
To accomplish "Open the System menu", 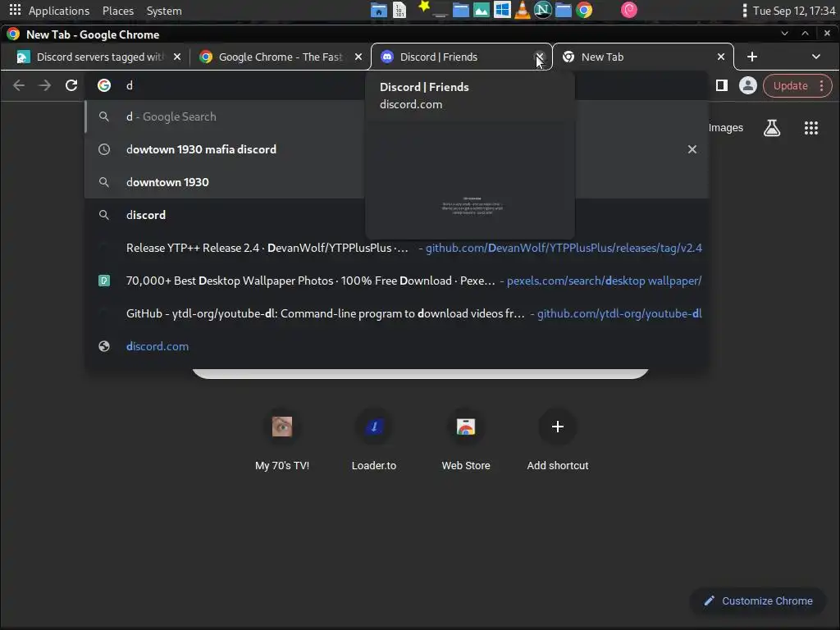I will click(x=164, y=11).
